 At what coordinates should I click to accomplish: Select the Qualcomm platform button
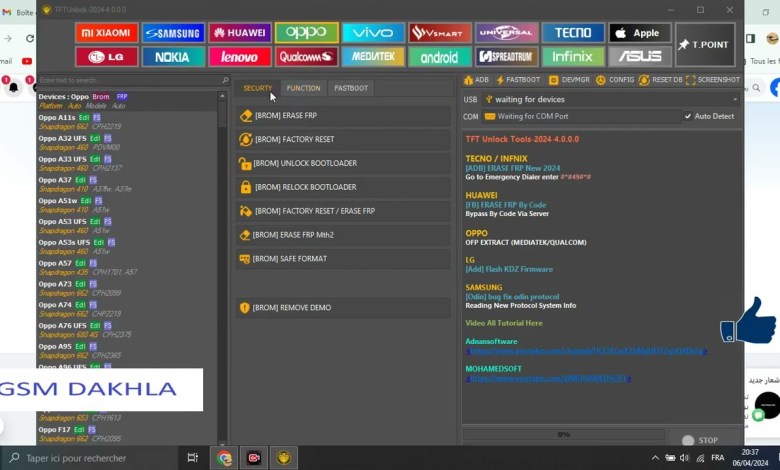click(306, 57)
